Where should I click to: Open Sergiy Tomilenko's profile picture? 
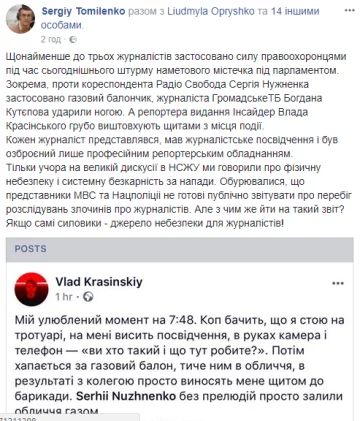point(20,19)
